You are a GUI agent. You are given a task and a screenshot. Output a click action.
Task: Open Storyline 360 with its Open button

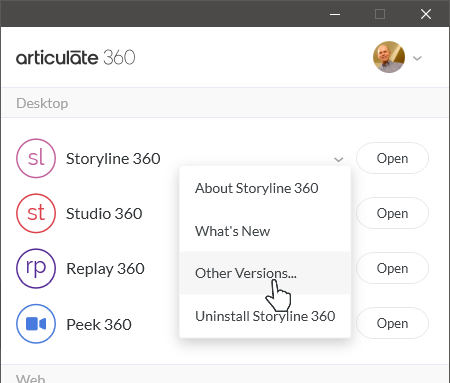392,158
